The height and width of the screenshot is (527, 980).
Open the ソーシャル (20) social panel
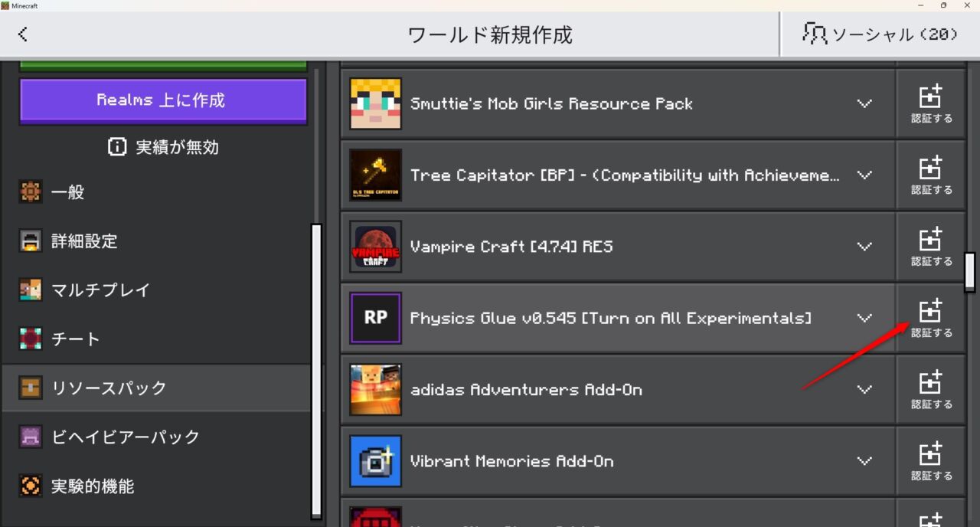tap(880, 34)
